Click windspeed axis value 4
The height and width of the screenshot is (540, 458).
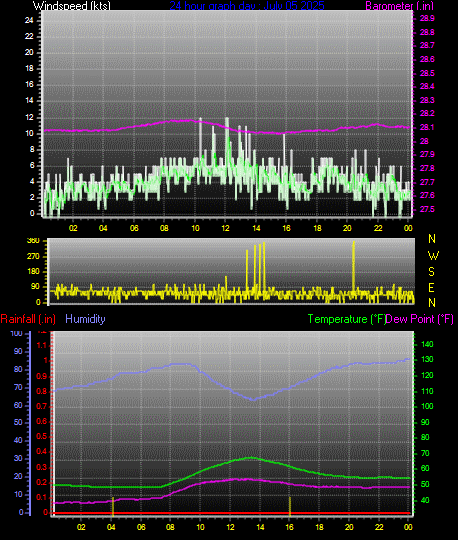pyautogui.click(x=32, y=181)
